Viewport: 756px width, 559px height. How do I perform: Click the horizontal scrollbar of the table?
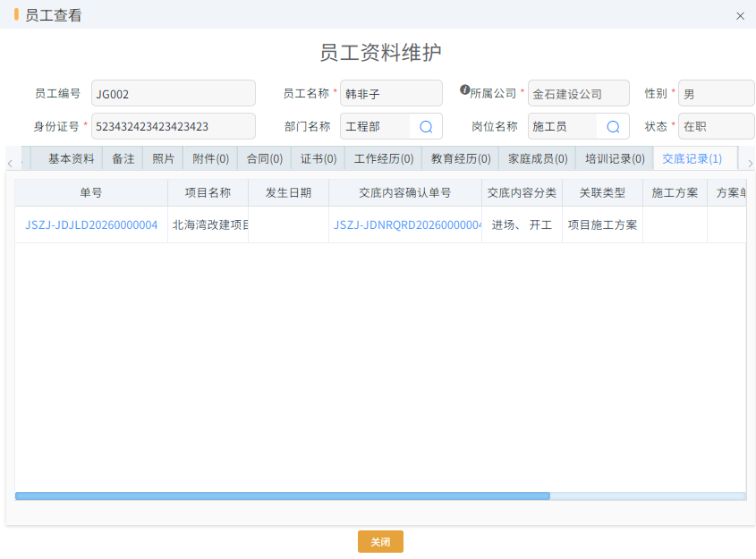pyautogui.click(x=283, y=495)
